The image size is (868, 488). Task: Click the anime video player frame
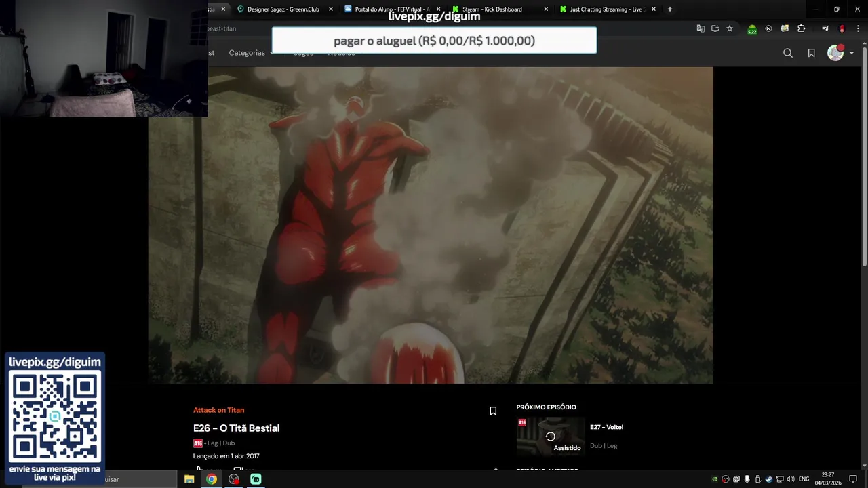pyautogui.click(x=431, y=225)
